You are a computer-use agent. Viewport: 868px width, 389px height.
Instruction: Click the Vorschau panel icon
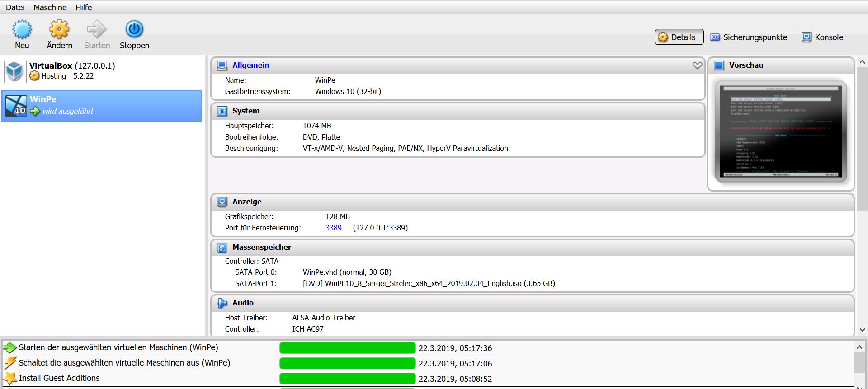pos(719,66)
